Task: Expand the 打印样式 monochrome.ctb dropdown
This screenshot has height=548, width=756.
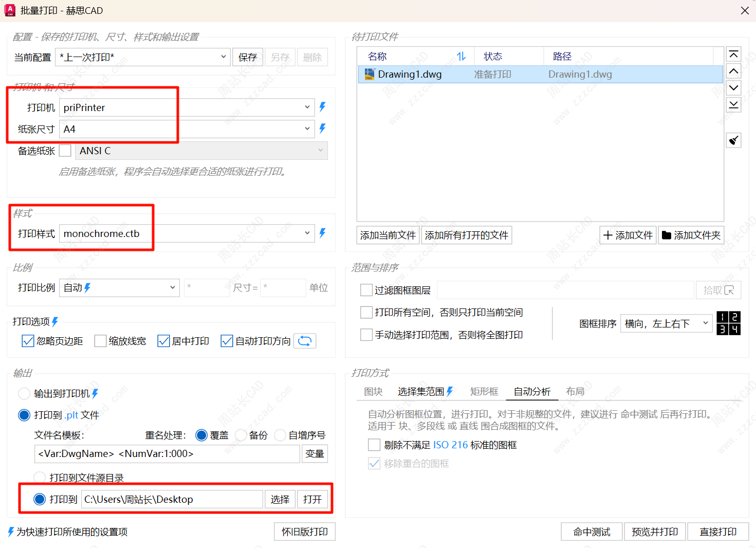Action: (x=187, y=233)
